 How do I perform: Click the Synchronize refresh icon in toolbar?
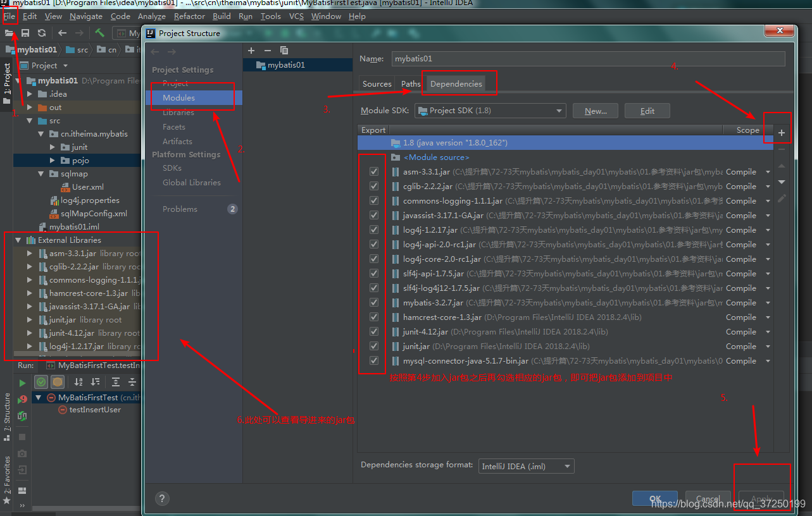tap(41, 33)
